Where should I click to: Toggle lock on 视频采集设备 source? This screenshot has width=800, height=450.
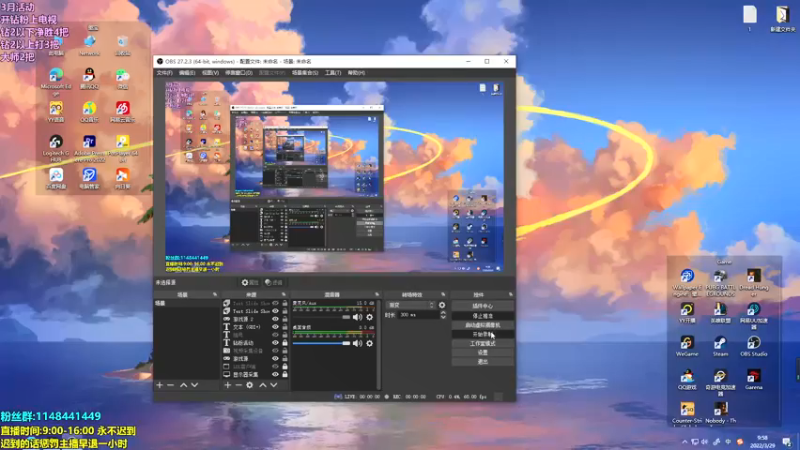[x=285, y=351]
